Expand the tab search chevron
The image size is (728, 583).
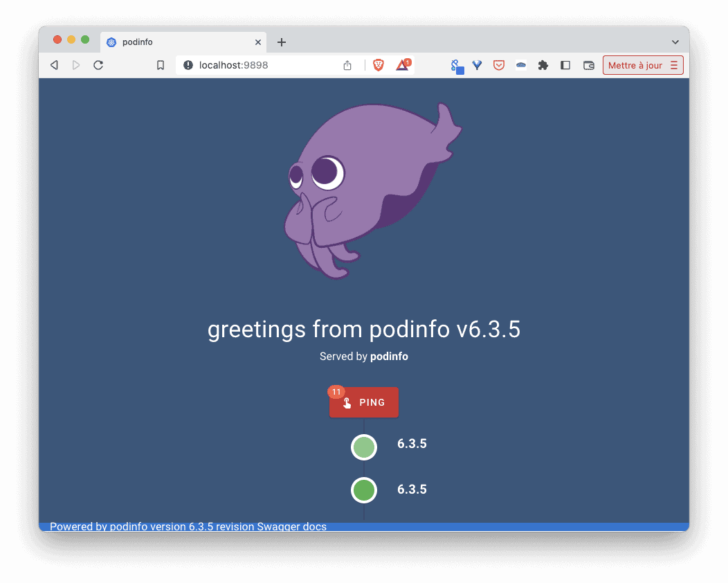[x=675, y=42]
